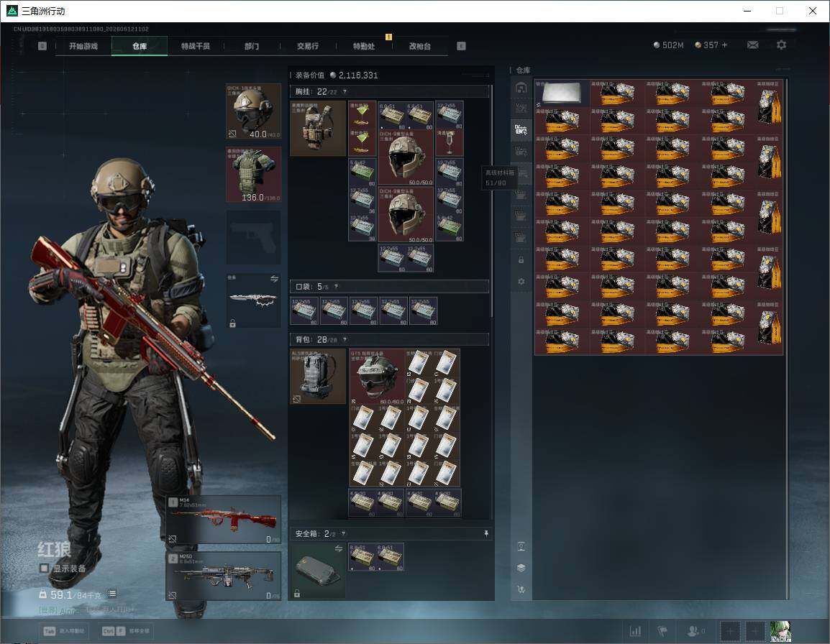830x644 pixels.
Task: Click the swap arrows on safe box
Action: click(339, 548)
